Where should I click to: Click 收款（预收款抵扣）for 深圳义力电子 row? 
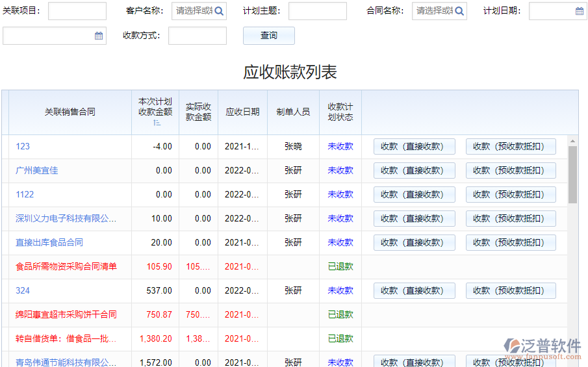pos(511,218)
